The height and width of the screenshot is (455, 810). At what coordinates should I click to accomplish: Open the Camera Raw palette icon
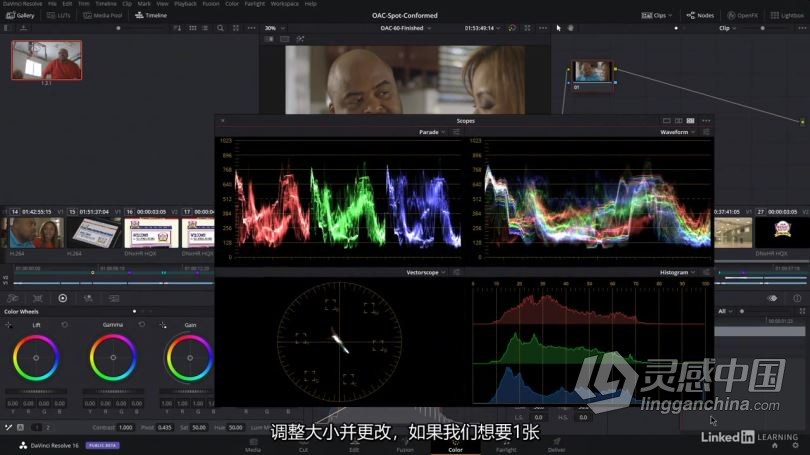coord(12,299)
